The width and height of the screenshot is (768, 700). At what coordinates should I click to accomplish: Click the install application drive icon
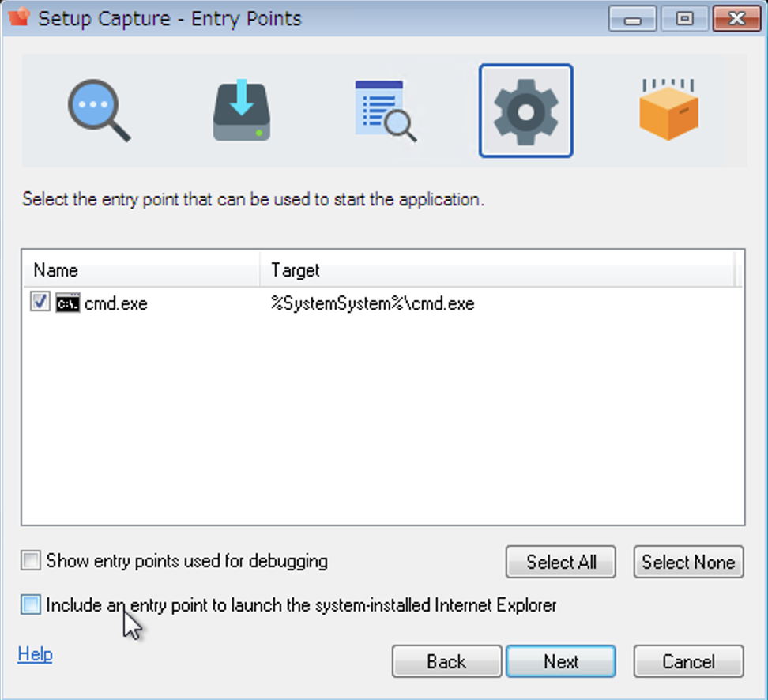click(x=242, y=111)
